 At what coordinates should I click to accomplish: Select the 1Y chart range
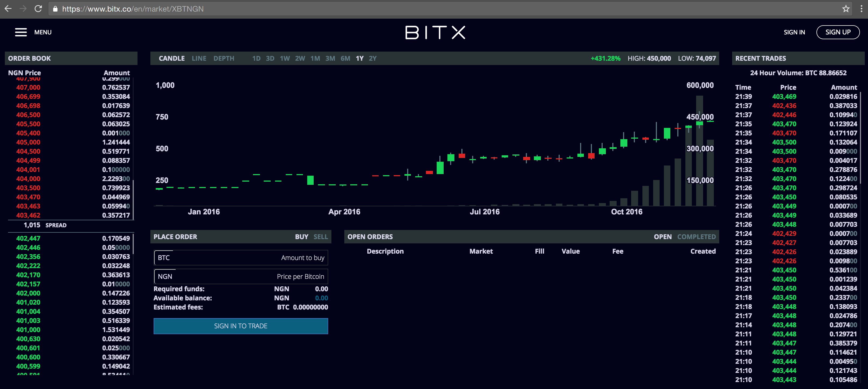360,58
